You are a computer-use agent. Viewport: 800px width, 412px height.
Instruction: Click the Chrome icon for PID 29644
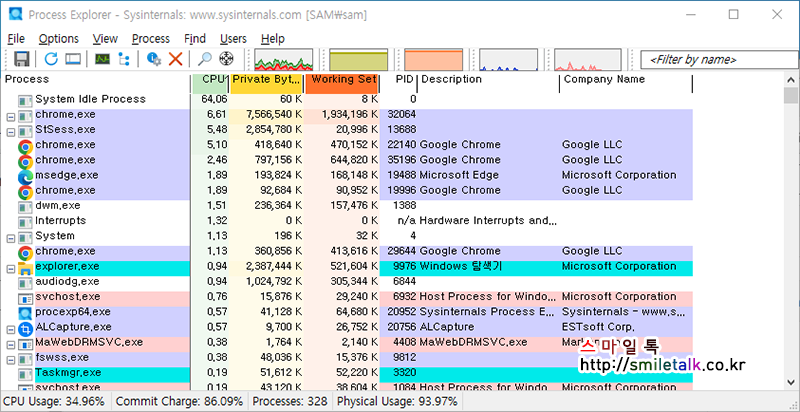coord(26,253)
